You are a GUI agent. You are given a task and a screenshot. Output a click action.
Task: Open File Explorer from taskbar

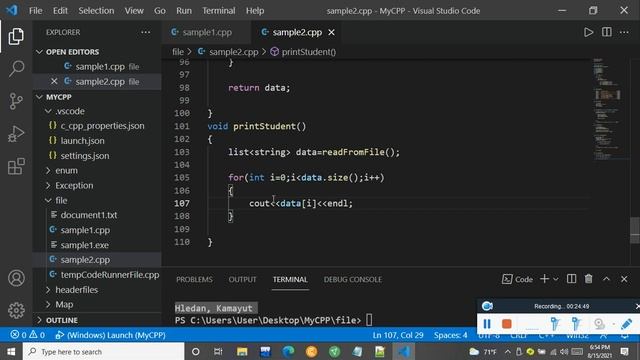[242, 351]
